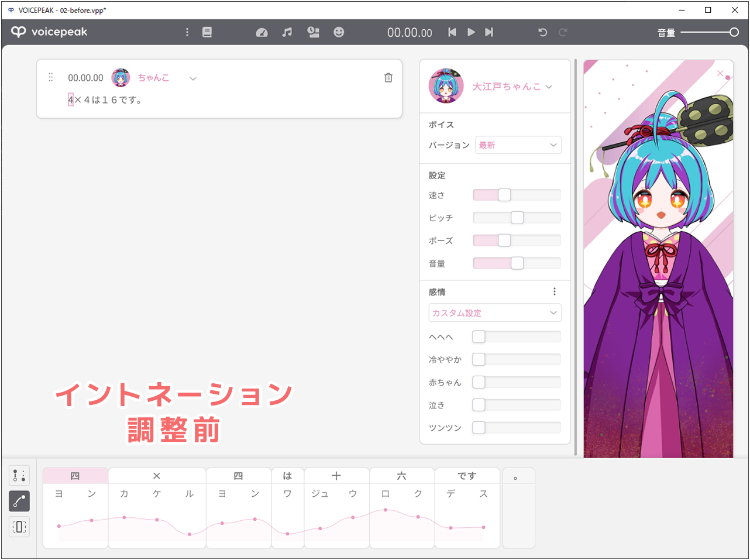
Task: Select the first 四 word segment
Action: click(75, 476)
